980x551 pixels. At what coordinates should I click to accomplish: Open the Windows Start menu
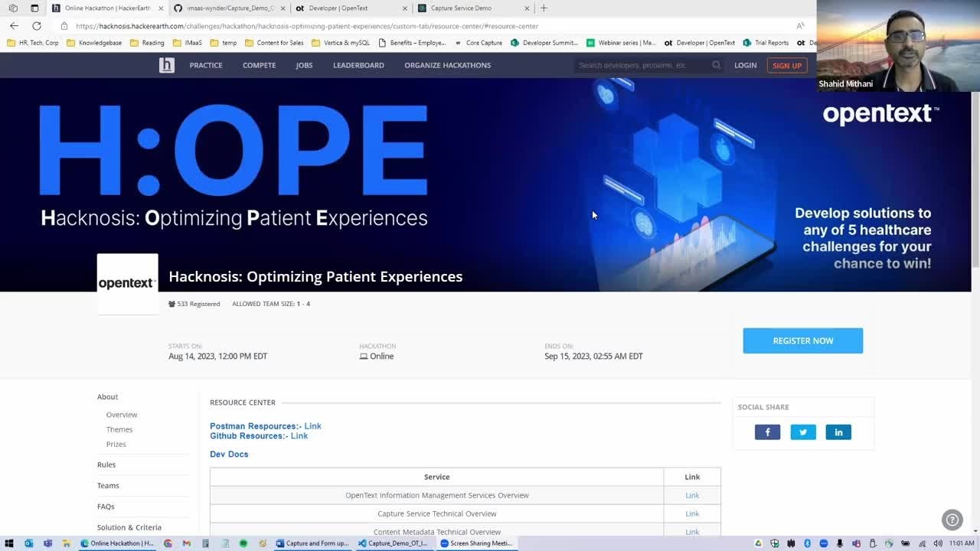pyautogui.click(x=9, y=543)
